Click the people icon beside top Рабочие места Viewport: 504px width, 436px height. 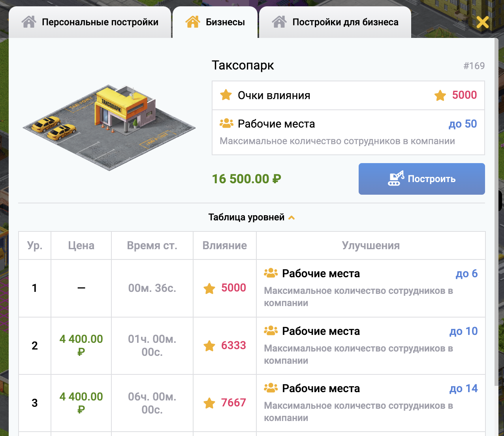(226, 123)
